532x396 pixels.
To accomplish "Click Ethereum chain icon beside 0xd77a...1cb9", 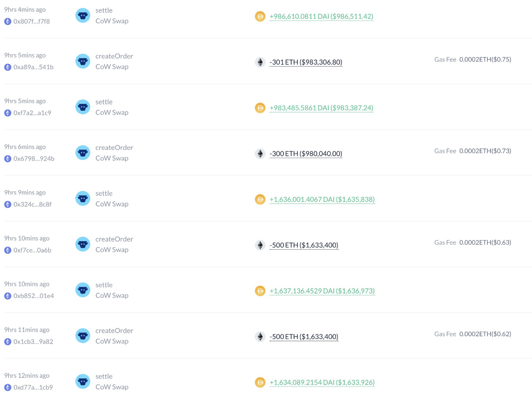I will [x=8, y=388].
